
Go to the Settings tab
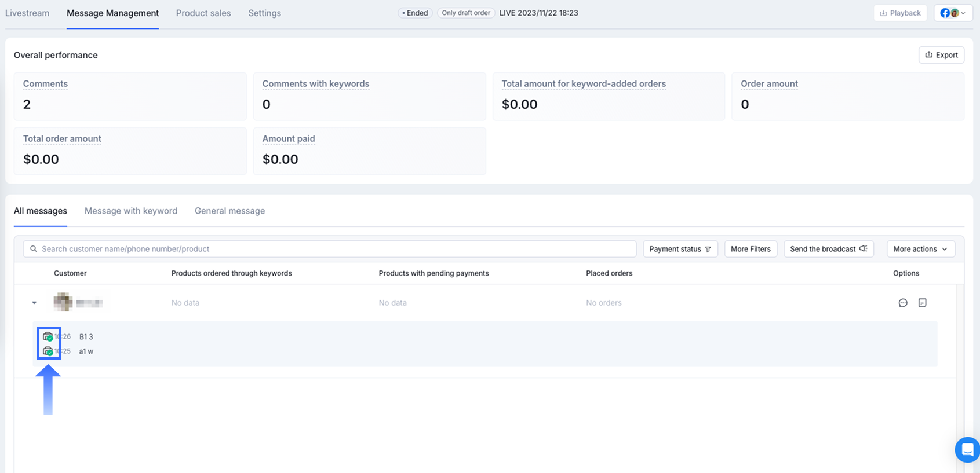tap(264, 13)
